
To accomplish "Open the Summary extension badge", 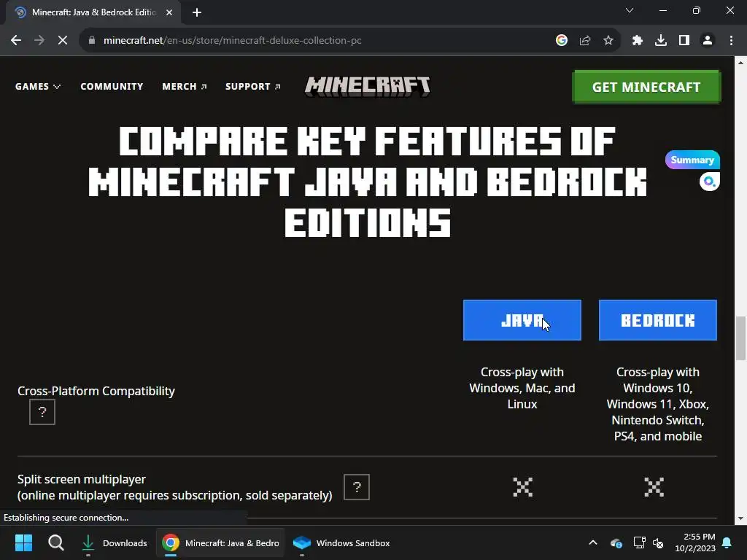I will [x=692, y=160].
